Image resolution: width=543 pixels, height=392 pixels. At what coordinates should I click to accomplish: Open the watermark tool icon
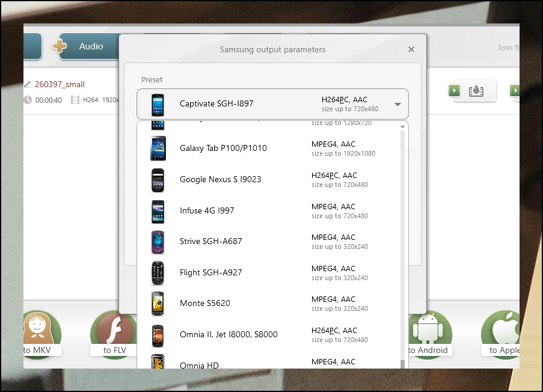point(476,91)
